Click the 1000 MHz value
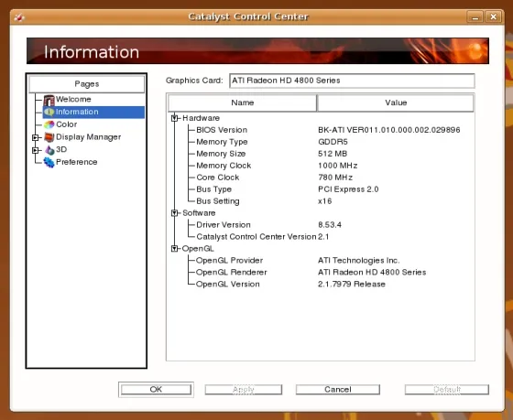This screenshot has height=420, width=513. [338, 166]
